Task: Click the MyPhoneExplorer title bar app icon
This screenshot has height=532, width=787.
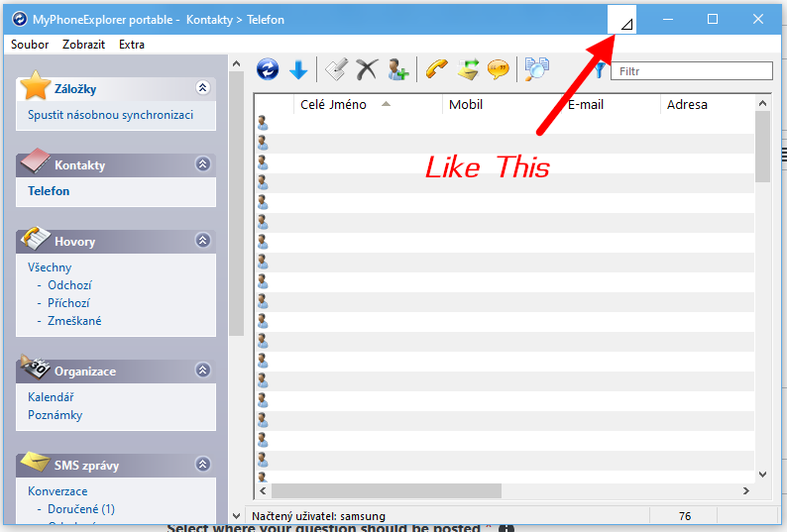Action: [x=20, y=20]
